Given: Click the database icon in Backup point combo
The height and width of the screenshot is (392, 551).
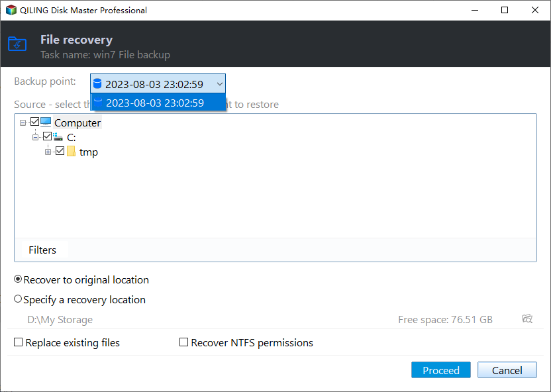Looking at the screenshot, I should click(97, 84).
